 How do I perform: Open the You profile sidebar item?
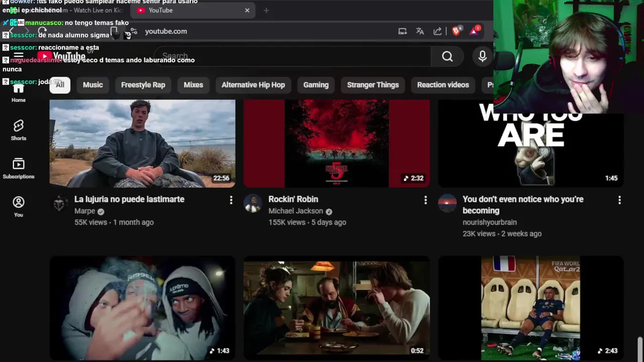(x=19, y=207)
